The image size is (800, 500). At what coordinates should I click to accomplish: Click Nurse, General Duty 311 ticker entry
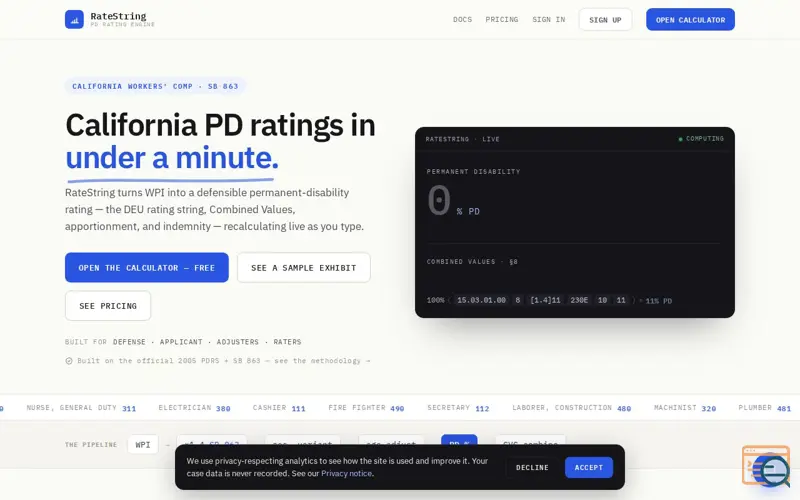[81, 408]
